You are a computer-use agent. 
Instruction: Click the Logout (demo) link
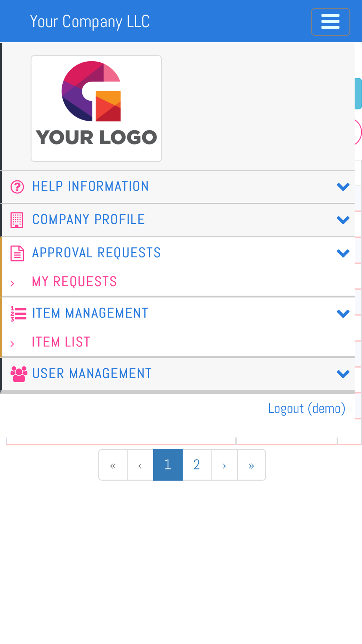point(307,409)
